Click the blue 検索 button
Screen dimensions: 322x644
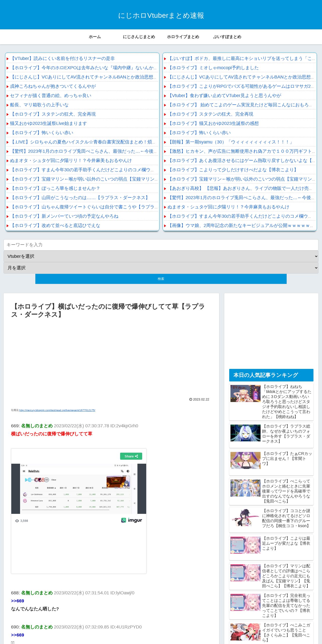(161, 279)
